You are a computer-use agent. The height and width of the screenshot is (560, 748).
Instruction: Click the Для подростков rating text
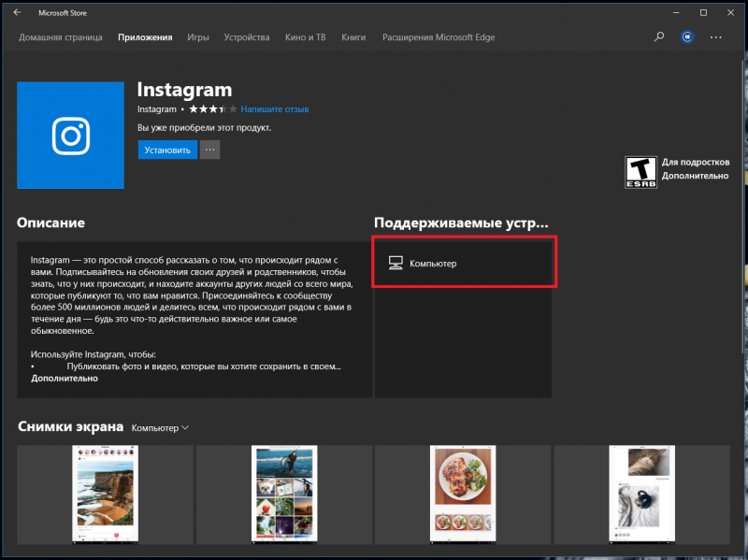tap(695, 162)
